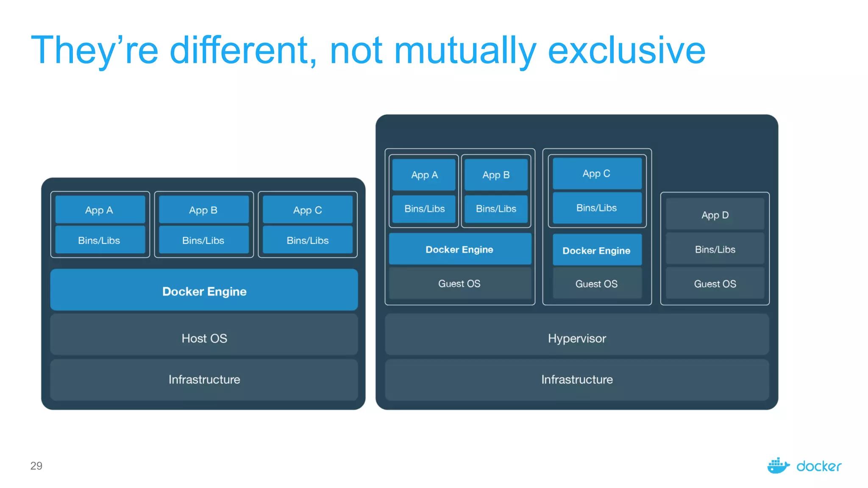Click the large left Docker Engine block
The height and width of the screenshot is (488, 868).
point(204,291)
